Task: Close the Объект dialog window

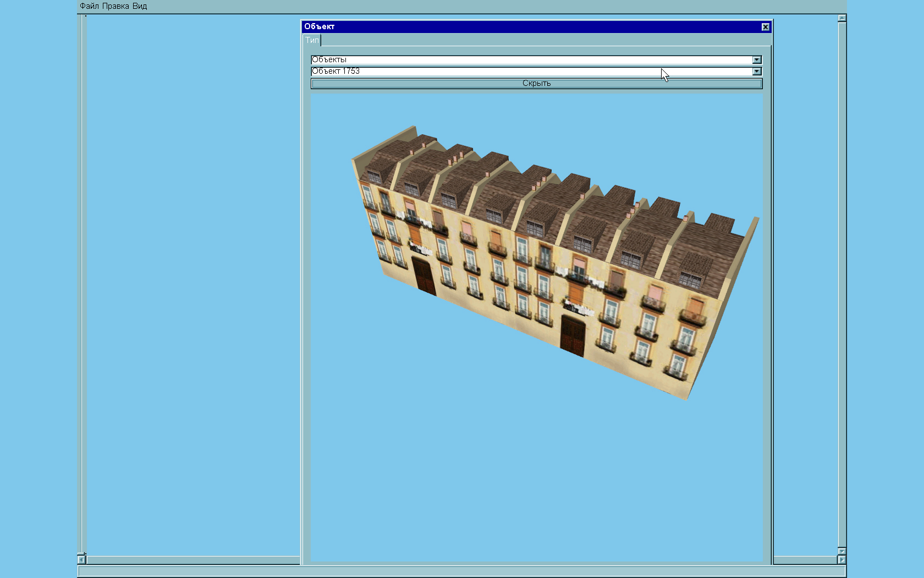Action: coord(765,26)
